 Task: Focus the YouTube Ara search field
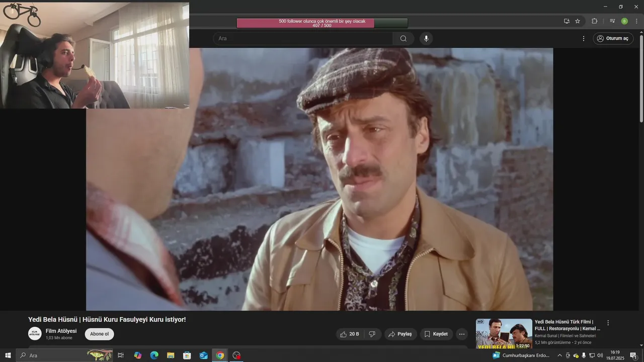click(x=303, y=39)
